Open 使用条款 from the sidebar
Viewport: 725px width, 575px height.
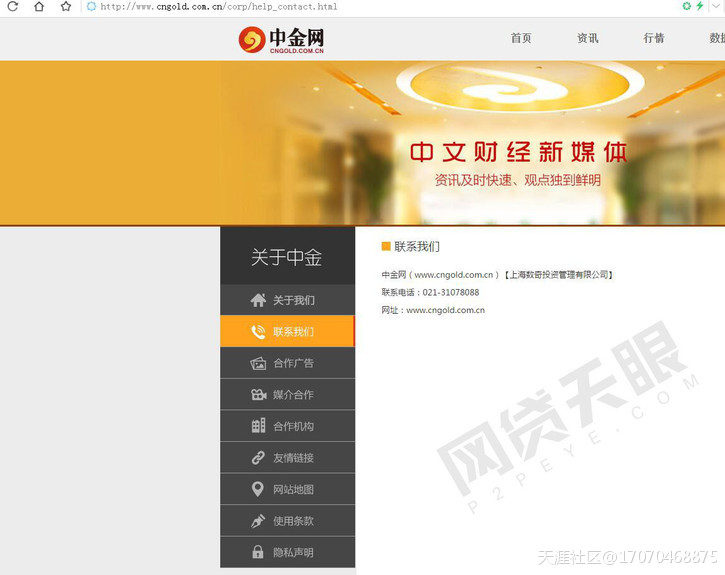293,521
